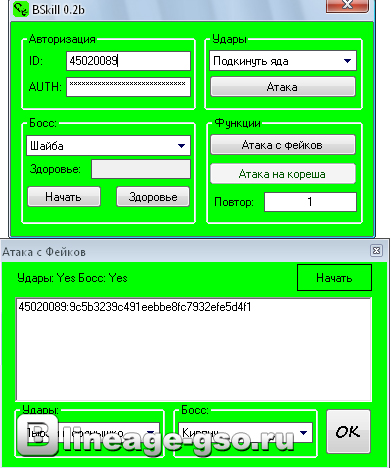
Task: Focus the AUTH password field
Action: [x=128, y=87]
